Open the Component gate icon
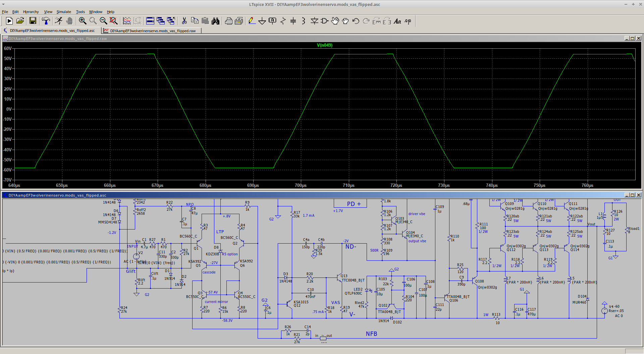This screenshot has width=644, height=354. 324,21
